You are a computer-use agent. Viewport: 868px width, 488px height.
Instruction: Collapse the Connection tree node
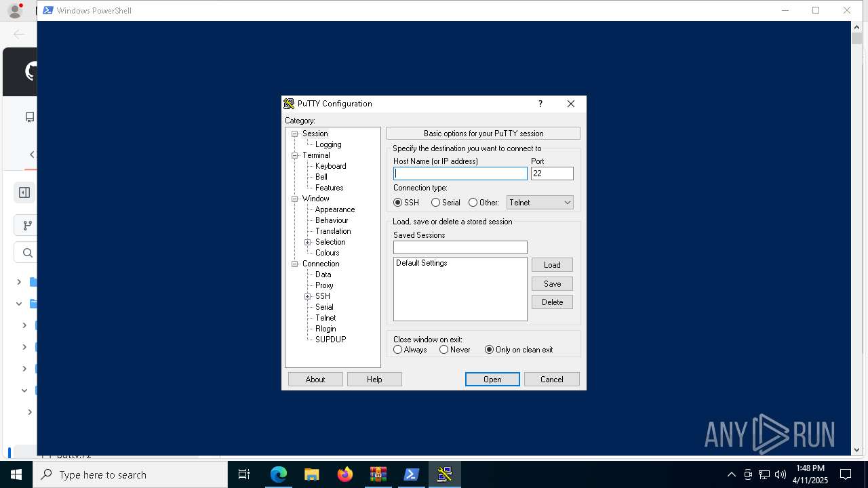pyautogui.click(x=295, y=264)
